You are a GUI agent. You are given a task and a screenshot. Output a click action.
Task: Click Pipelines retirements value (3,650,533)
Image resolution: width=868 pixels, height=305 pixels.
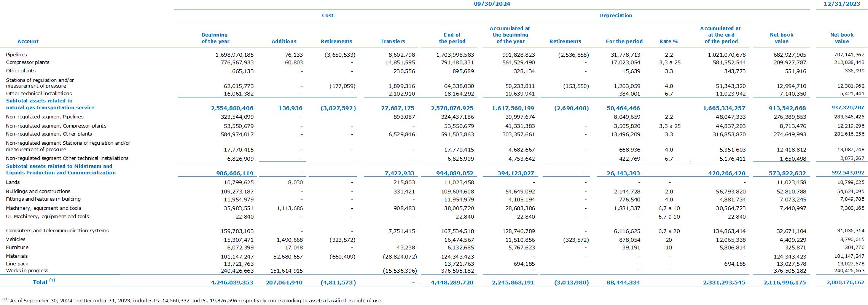coord(340,55)
